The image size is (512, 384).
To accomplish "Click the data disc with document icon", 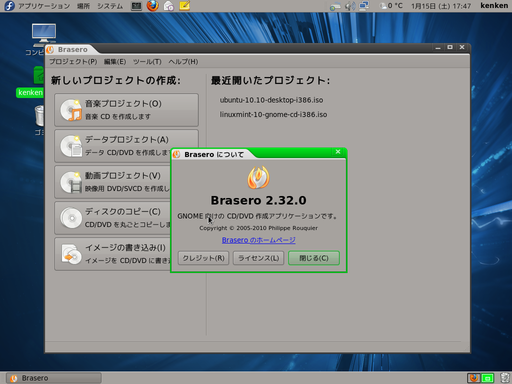I will click(x=71, y=146).
